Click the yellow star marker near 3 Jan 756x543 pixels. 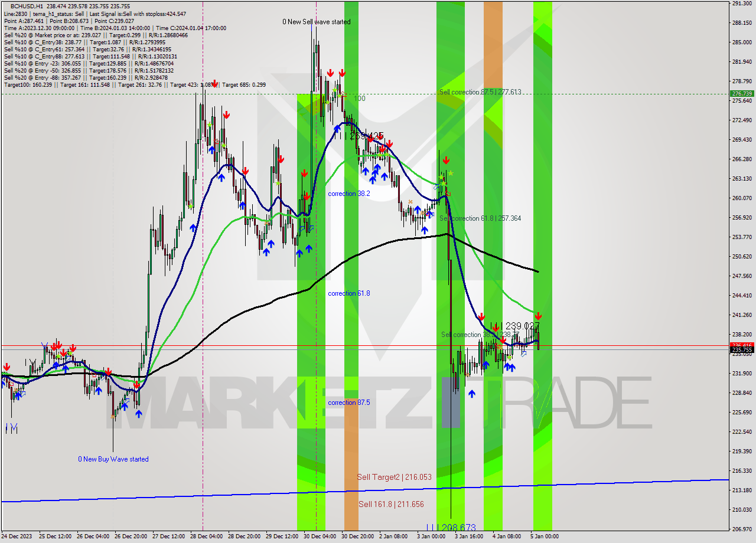pos(450,173)
